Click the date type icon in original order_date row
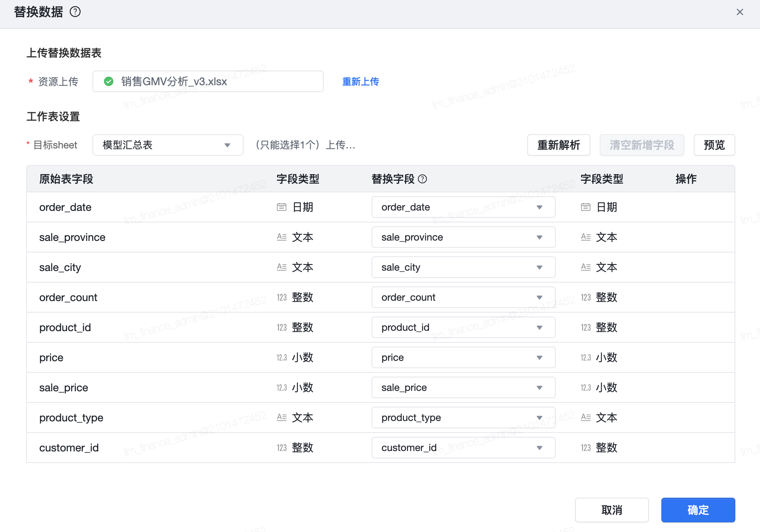The width and height of the screenshot is (760, 532). pos(282,207)
